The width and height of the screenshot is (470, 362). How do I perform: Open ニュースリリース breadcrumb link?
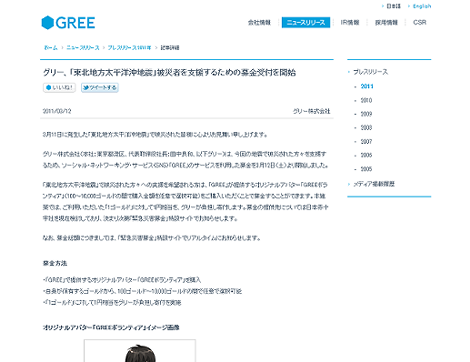tap(83, 48)
